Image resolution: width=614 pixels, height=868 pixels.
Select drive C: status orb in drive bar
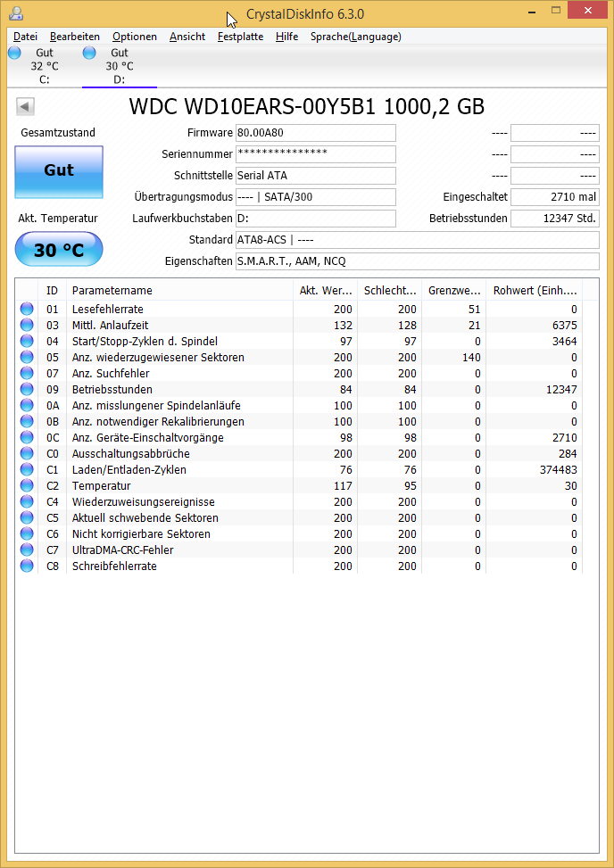click(14, 53)
